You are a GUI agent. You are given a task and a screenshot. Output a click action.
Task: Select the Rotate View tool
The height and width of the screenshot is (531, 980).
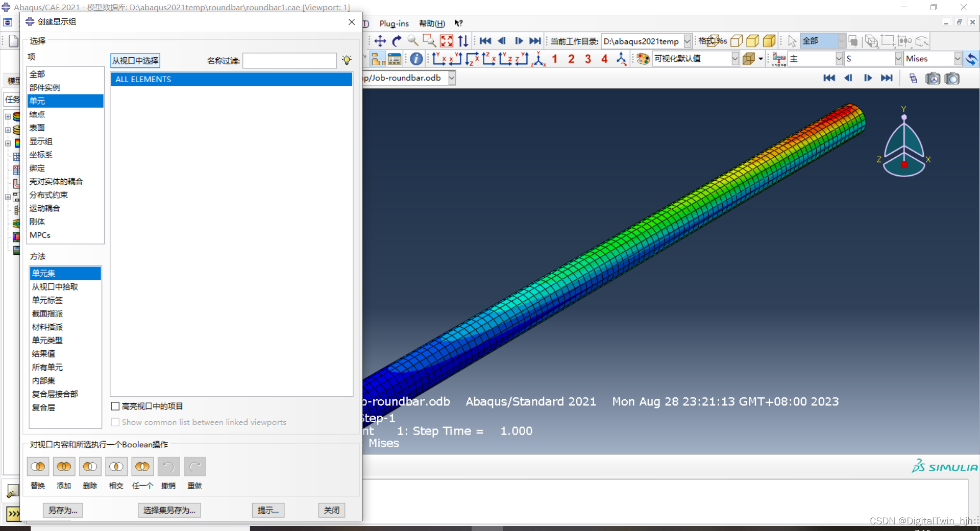click(397, 41)
